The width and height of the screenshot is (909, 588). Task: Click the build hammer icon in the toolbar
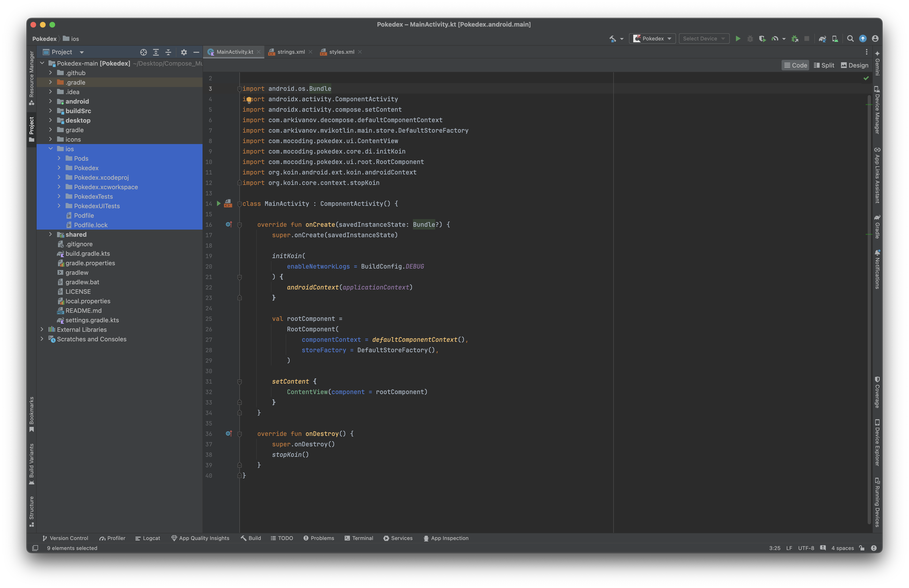(612, 39)
